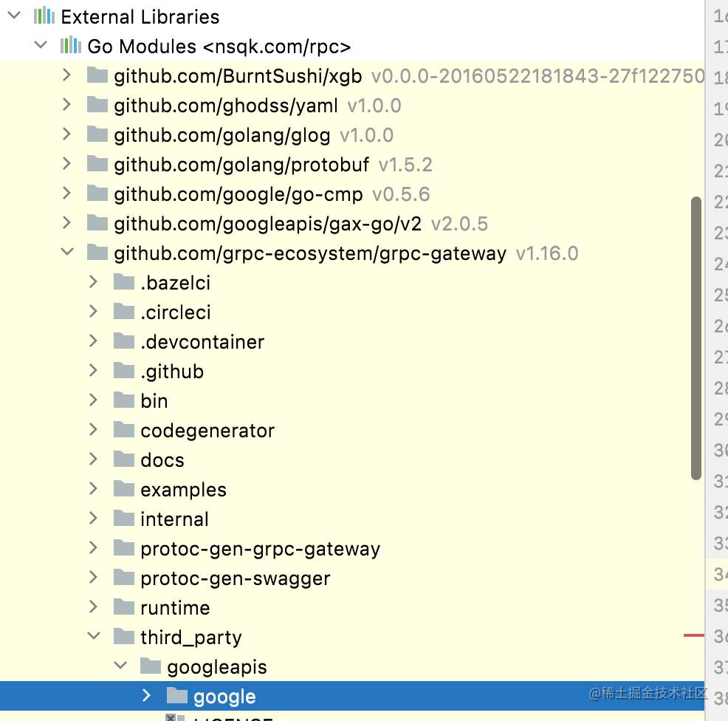Image resolution: width=728 pixels, height=721 pixels.
Task: Click the .github folder icon
Action: pyautogui.click(x=124, y=370)
